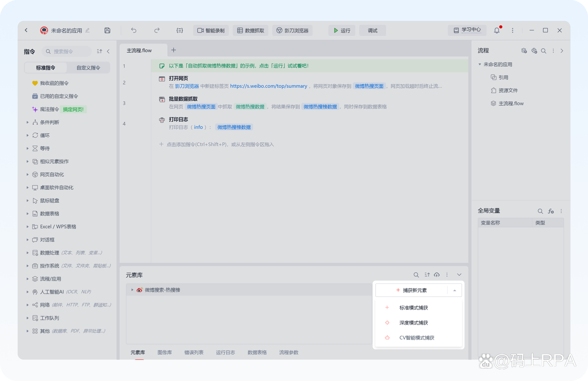Click the undo arrow icon
This screenshot has height=381, width=588.
(x=134, y=30)
